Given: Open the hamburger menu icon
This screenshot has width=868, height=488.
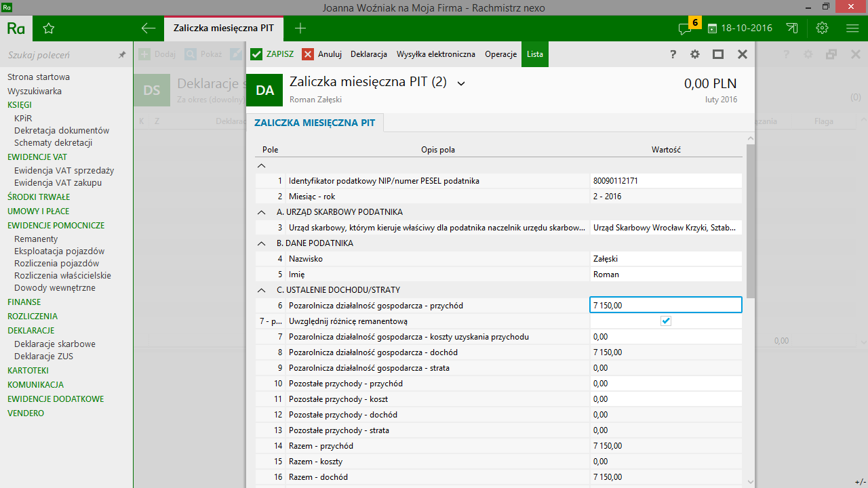Looking at the screenshot, I should pos(852,28).
